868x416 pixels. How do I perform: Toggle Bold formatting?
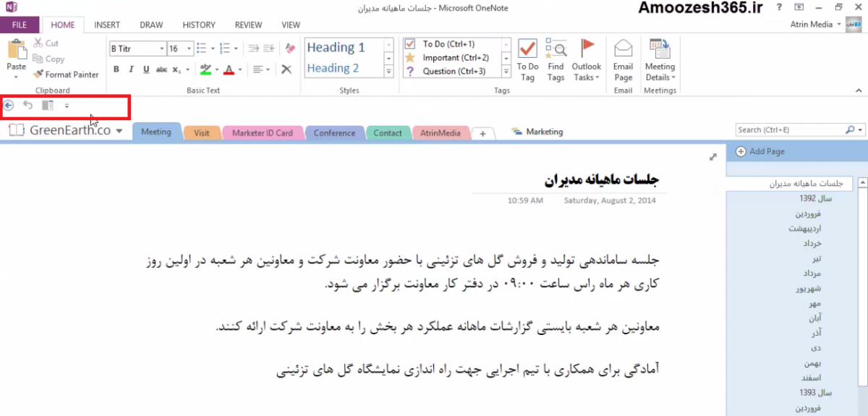click(x=116, y=69)
